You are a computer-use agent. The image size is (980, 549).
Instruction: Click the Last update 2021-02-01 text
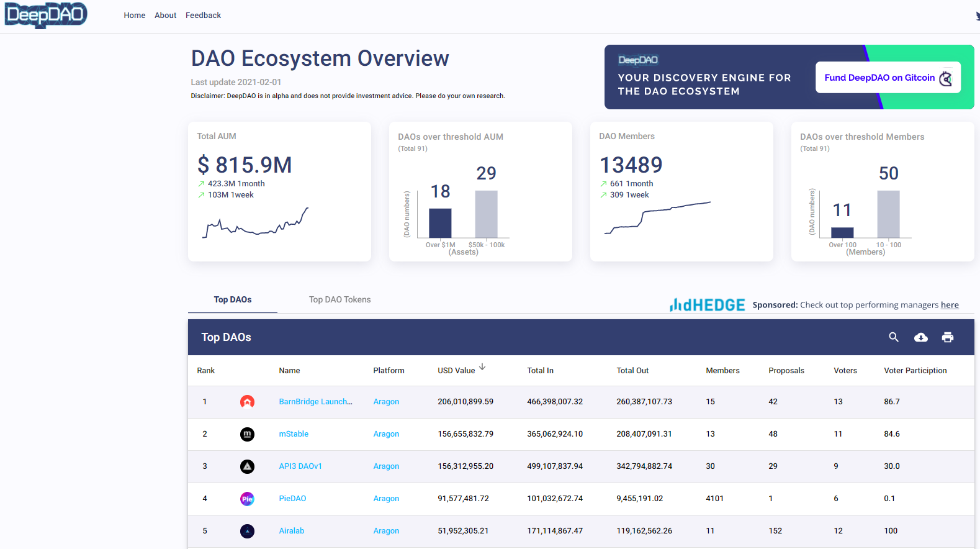tap(236, 82)
